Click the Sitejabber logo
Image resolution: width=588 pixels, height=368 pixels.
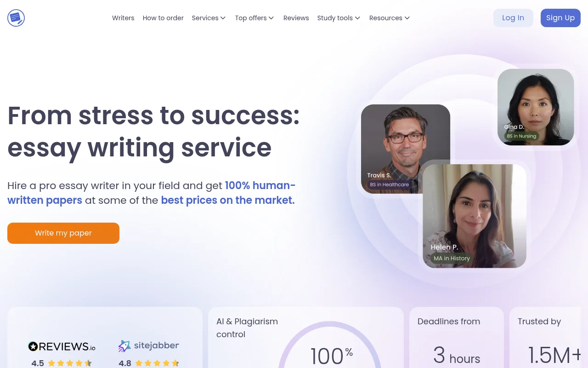tap(148, 346)
